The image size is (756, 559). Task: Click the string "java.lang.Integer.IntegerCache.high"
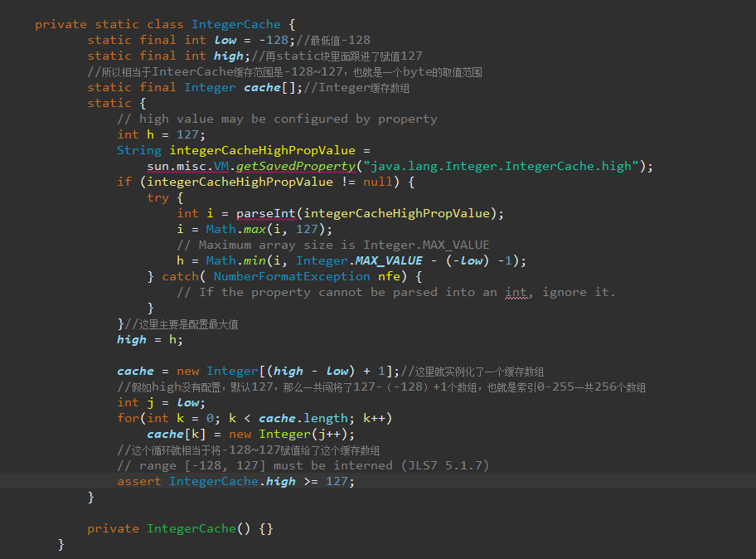click(501, 167)
